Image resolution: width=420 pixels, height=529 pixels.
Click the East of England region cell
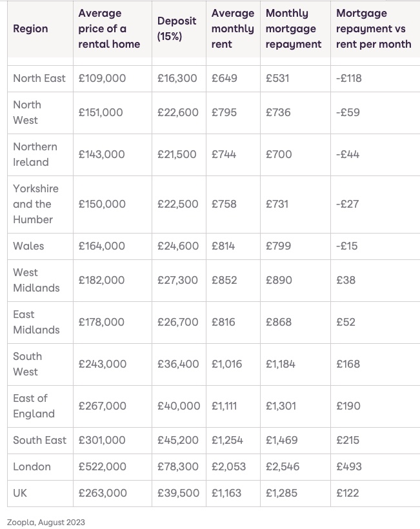point(34,406)
